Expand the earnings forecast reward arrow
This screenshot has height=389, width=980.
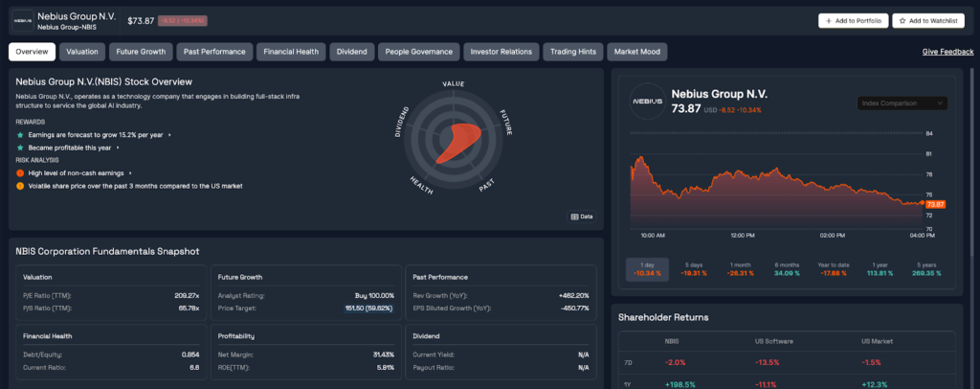pyautogui.click(x=169, y=135)
